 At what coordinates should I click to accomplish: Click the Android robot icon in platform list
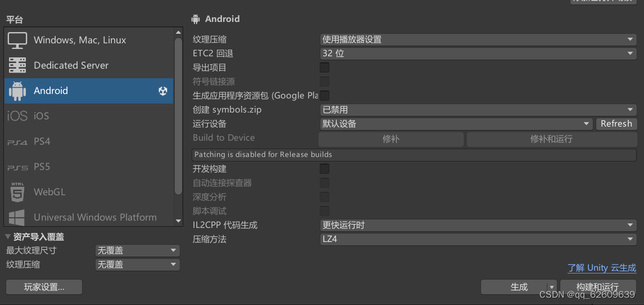[x=17, y=91]
